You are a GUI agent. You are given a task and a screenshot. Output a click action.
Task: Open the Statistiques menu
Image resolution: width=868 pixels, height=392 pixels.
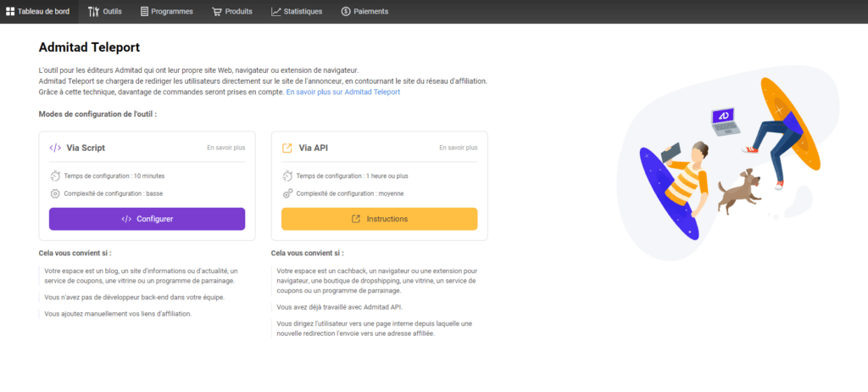(x=297, y=11)
